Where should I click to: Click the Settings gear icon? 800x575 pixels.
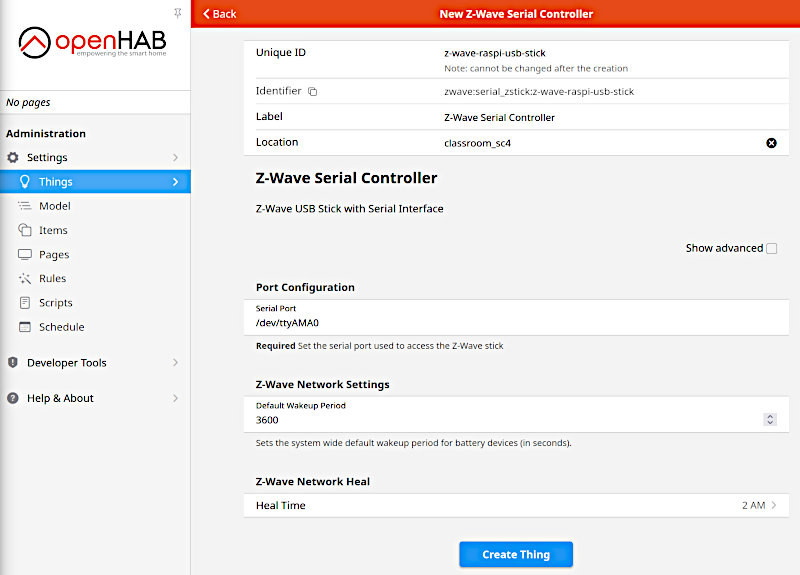pyautogui.click(x=13, y=157)
